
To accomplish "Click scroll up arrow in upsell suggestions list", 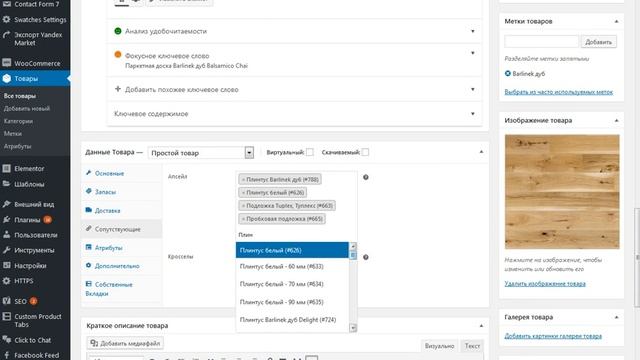I will [x=353, y=246].
